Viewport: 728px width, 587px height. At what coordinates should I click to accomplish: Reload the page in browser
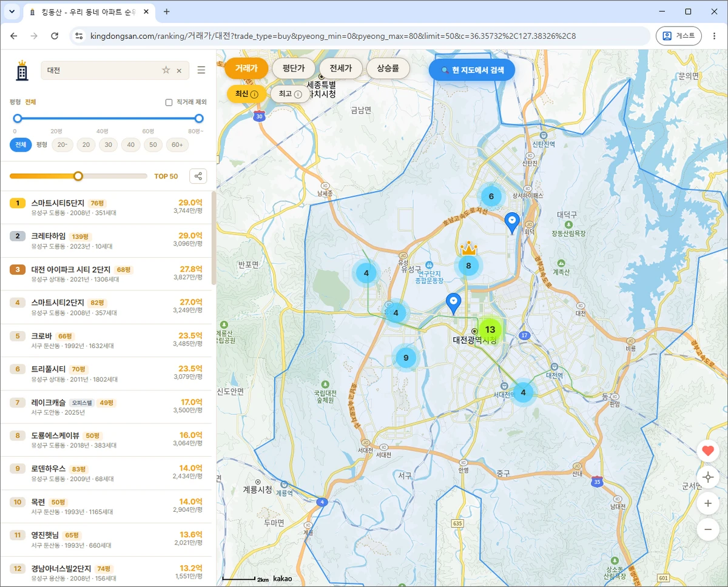(55, 36)
